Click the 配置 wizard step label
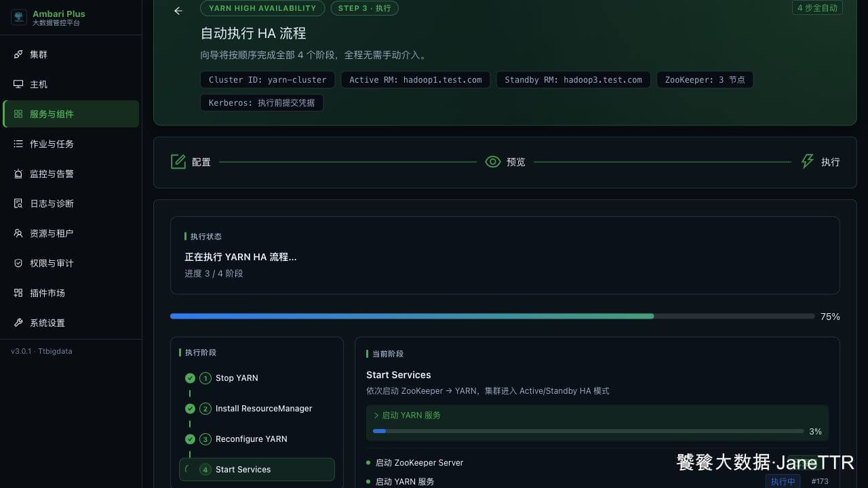 201,162
